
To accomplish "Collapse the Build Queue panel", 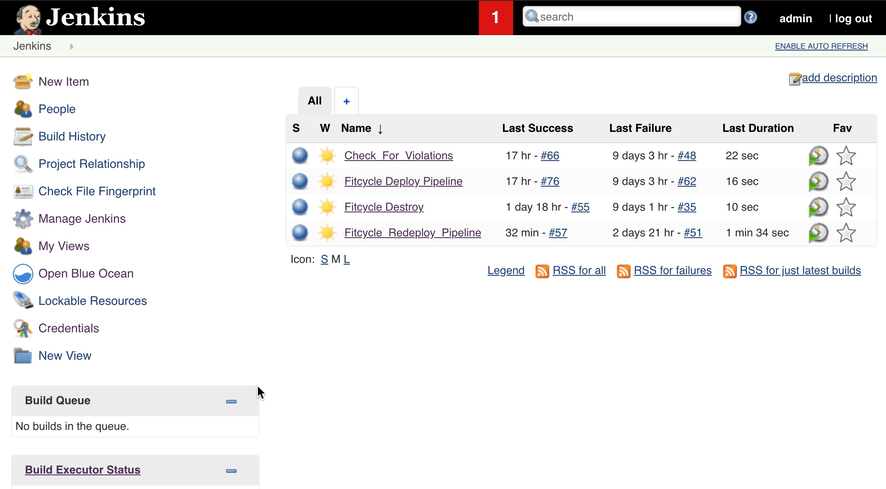I will [x=231, y=401].
